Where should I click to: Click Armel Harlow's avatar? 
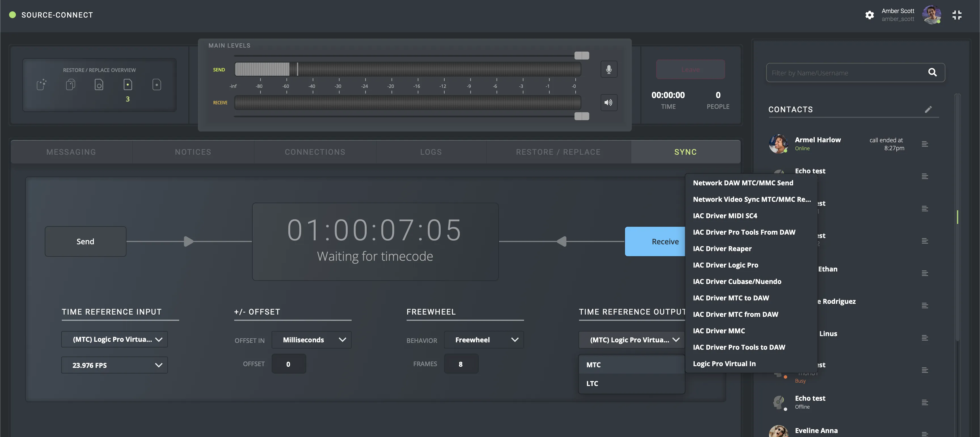click(778, 144)
